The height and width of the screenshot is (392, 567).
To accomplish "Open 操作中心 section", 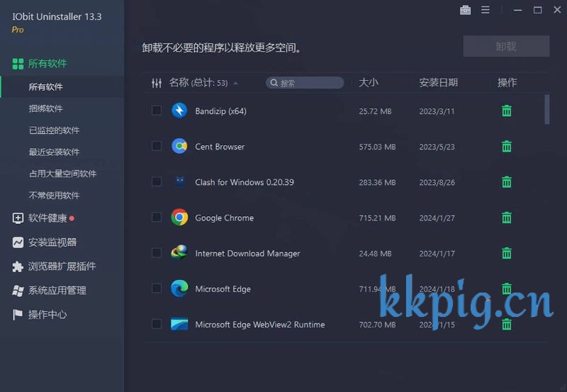I will pos(47,315).
